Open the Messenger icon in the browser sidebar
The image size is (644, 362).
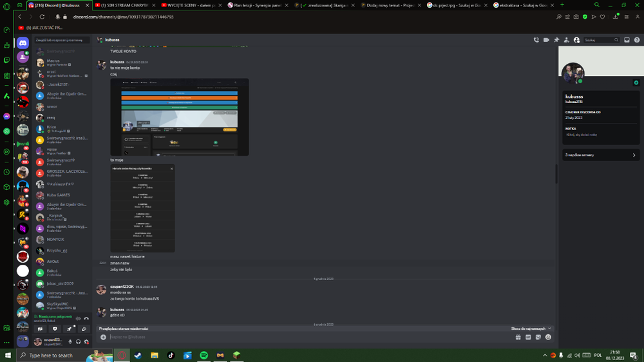[x=6, y=117]
